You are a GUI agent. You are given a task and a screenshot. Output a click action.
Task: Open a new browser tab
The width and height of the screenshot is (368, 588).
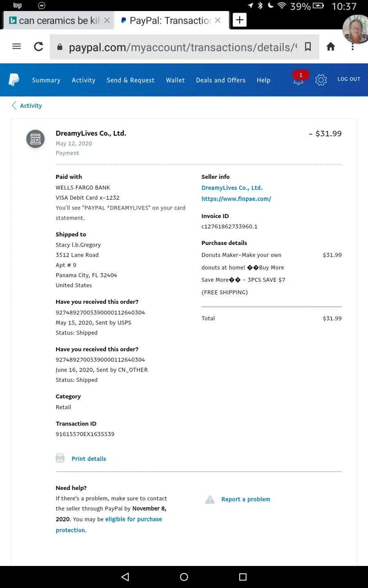(x=240, y=20)
